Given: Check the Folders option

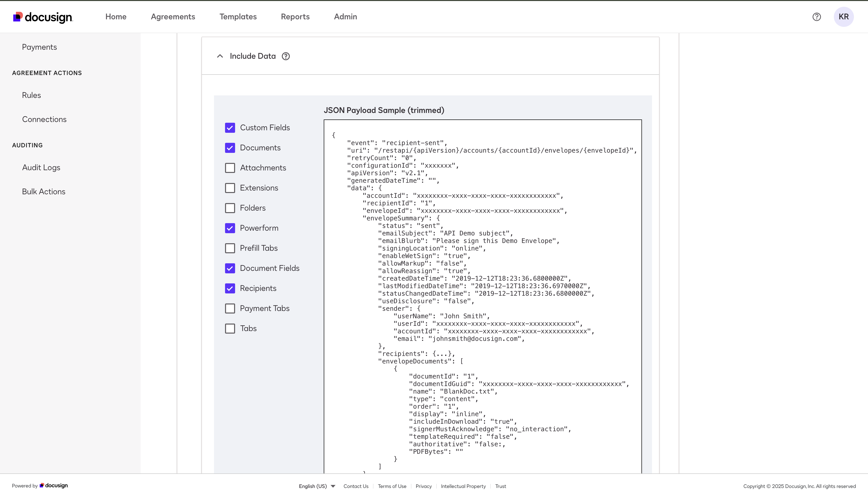Looking at the screenshot, I should 230,208.
